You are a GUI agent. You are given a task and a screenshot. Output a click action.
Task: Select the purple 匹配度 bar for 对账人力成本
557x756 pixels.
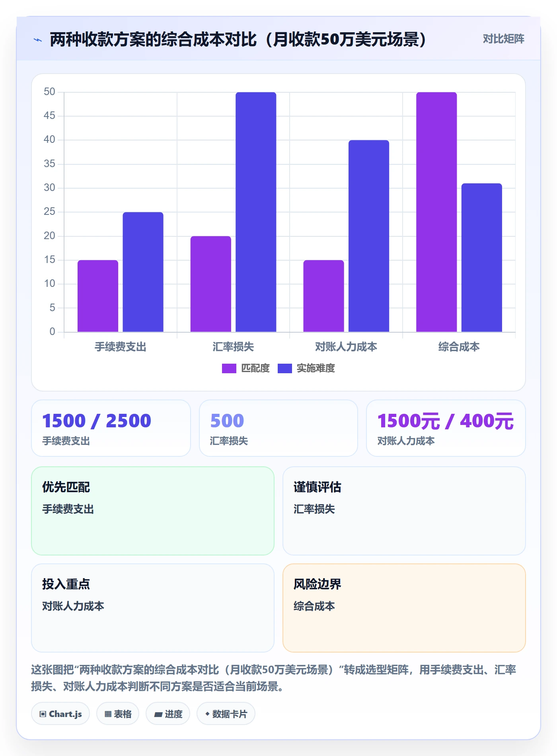pos(323,296)
